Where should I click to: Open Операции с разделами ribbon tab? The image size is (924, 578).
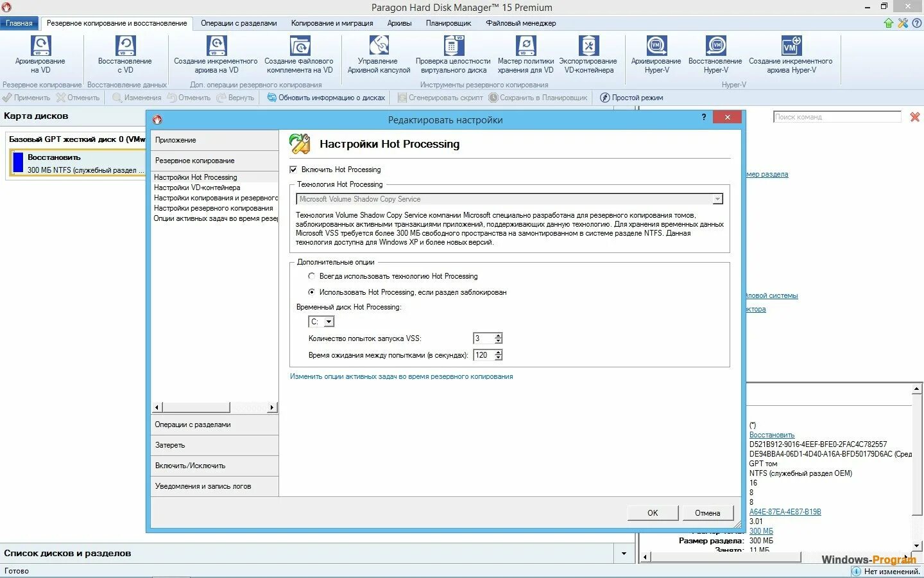coord(239,23)
